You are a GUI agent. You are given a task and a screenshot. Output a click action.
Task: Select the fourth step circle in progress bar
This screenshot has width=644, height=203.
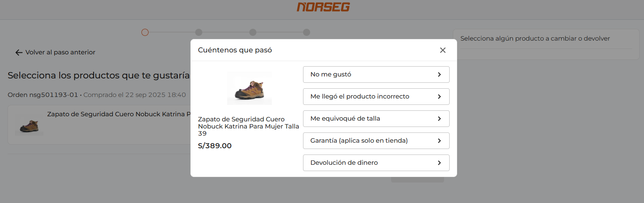tap(307, 32)
